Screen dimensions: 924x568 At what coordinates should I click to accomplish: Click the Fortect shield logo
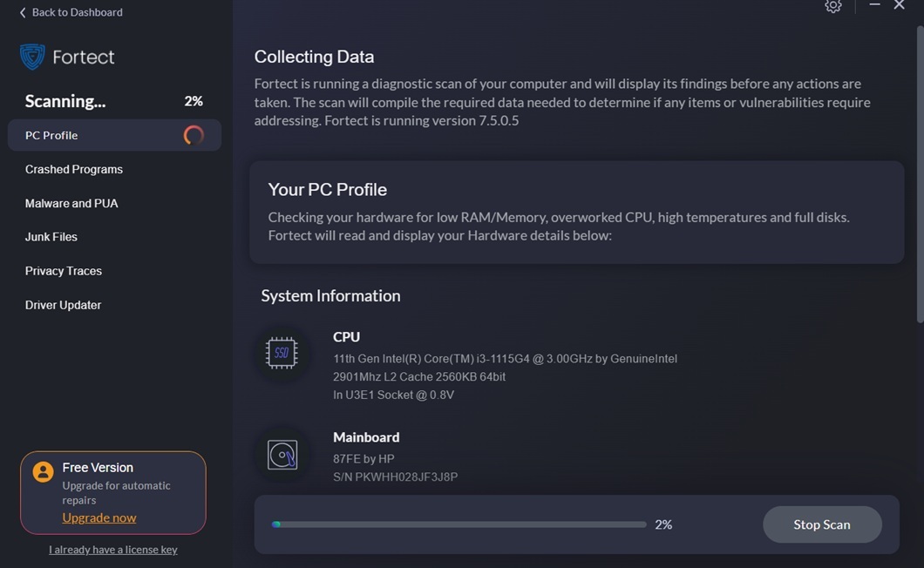(x=32, y=57)
